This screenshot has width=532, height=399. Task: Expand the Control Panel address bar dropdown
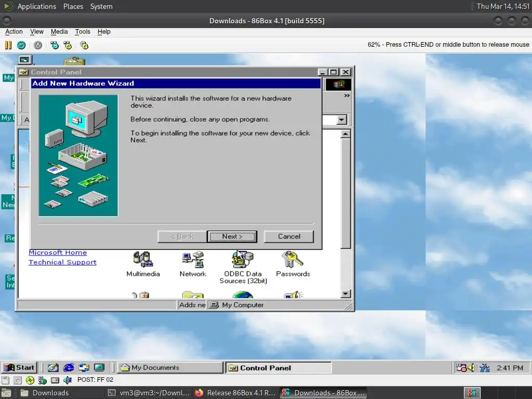342,120
